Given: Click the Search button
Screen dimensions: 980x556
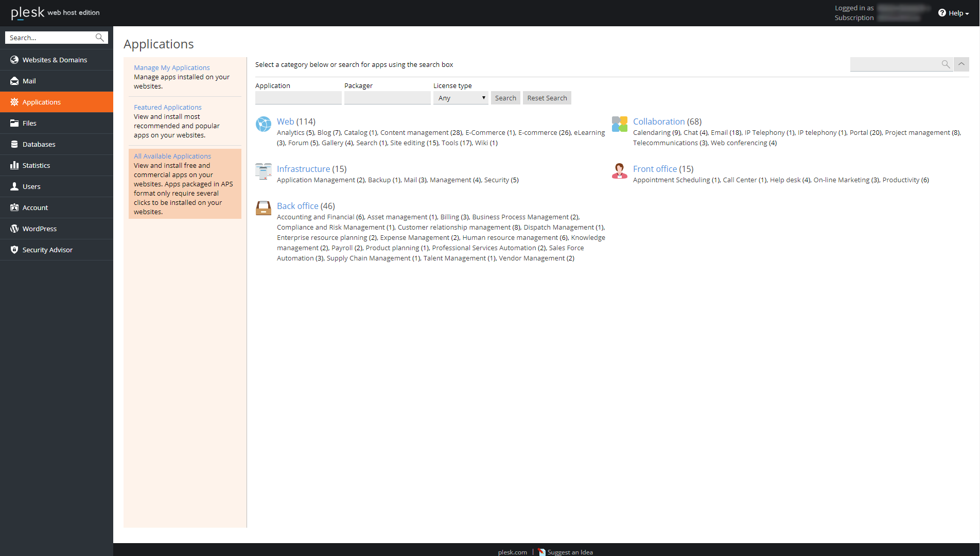Looking at the screenshot, I should click(505, 98).
